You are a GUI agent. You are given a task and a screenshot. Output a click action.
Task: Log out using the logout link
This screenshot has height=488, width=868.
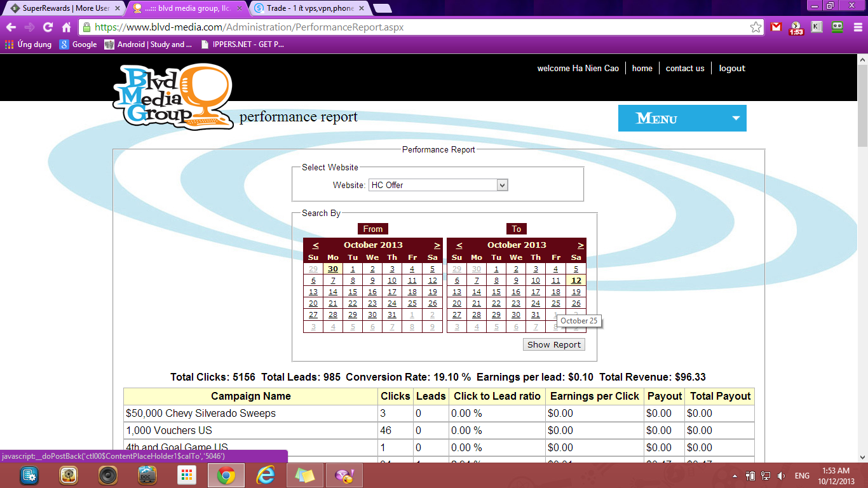[x=732, y=69]
